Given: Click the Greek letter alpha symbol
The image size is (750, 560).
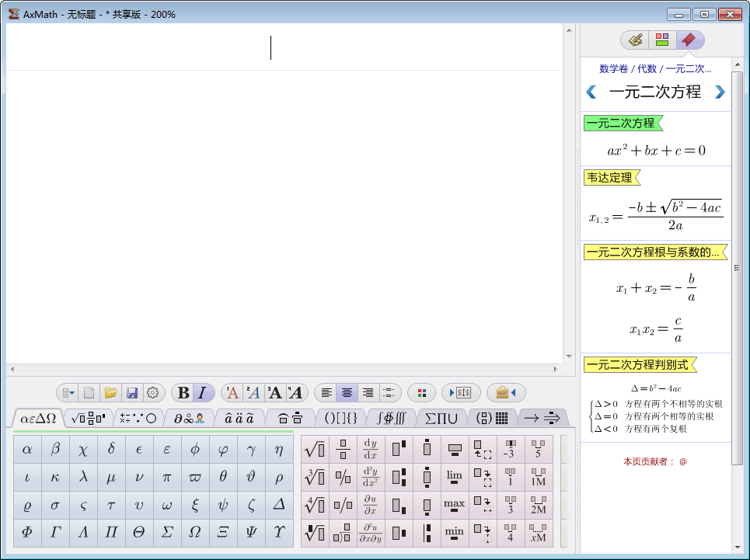Looking at the screenshot, I should (27, 450).
